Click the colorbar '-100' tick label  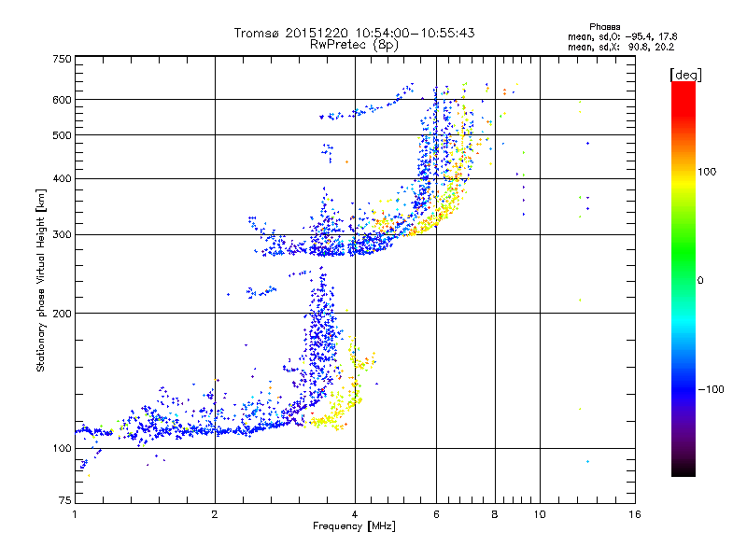[x=711, y=389]
